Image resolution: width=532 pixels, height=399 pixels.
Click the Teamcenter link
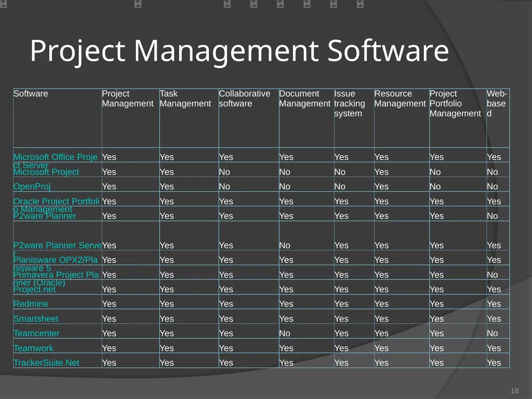tap(36, 334)
